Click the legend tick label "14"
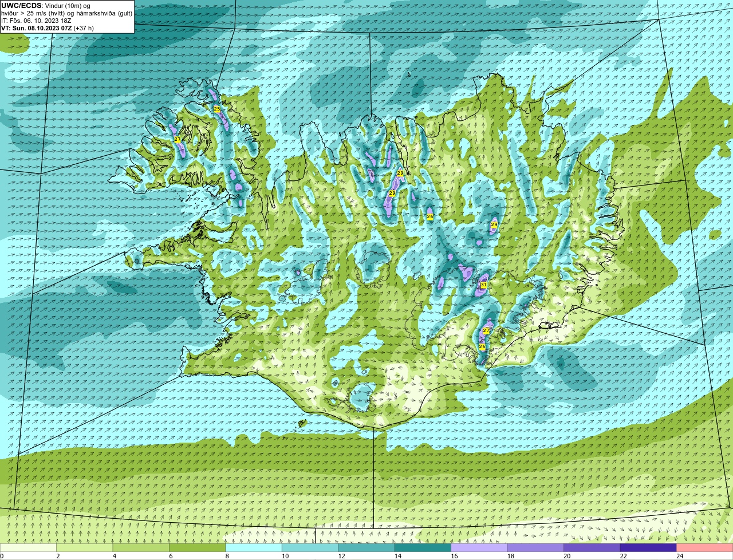The height and width of the screenshot is (560, 733). [x=398, y=556]
